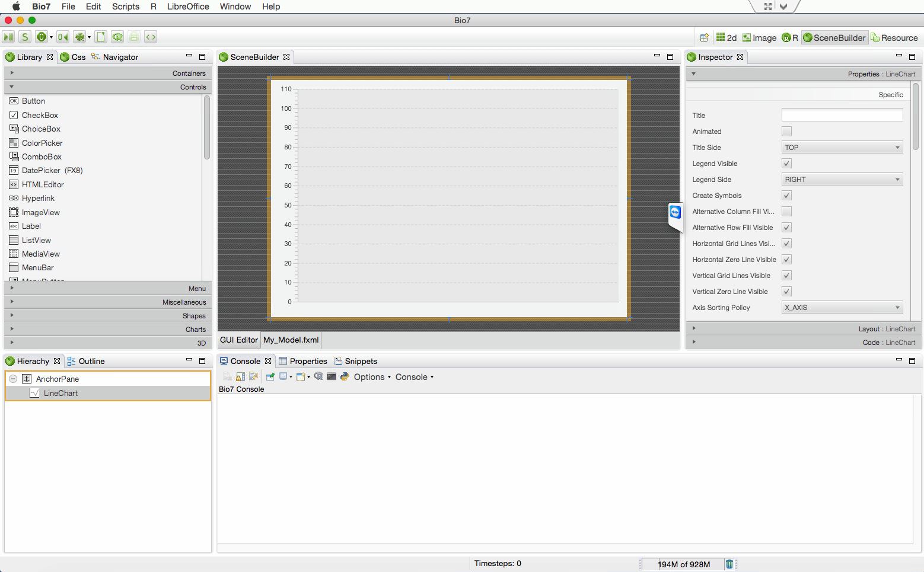The height and width of the screenshot is (572, 924).
Task: Switch to My_Model.fxml editor tab
Action: 291,340
